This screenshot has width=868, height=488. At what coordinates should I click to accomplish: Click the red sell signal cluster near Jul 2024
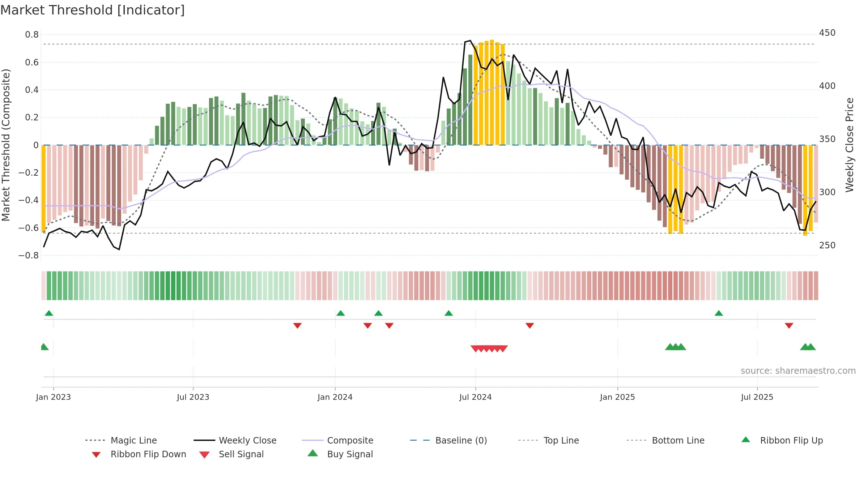489,348
